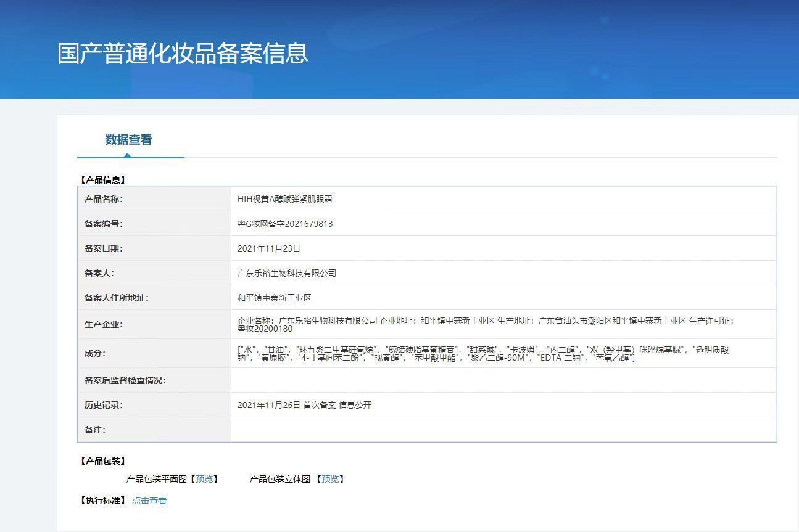Image resolution: width=799 pixels, height=532 pixels.
Task: Click the 成分 ingredients list text
Action: click(x=483, y=353)
